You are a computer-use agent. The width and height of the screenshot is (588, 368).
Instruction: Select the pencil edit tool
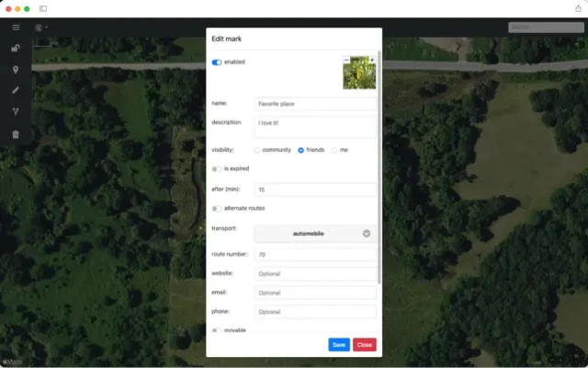(x=16, y=91)
